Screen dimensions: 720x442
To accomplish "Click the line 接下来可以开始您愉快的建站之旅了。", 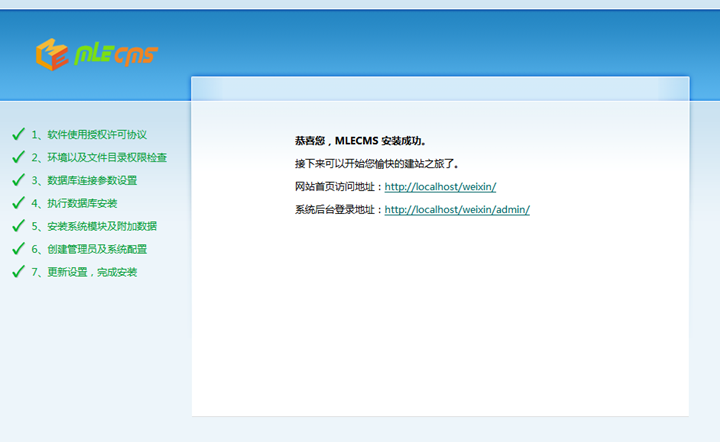I will pos(377,164).
